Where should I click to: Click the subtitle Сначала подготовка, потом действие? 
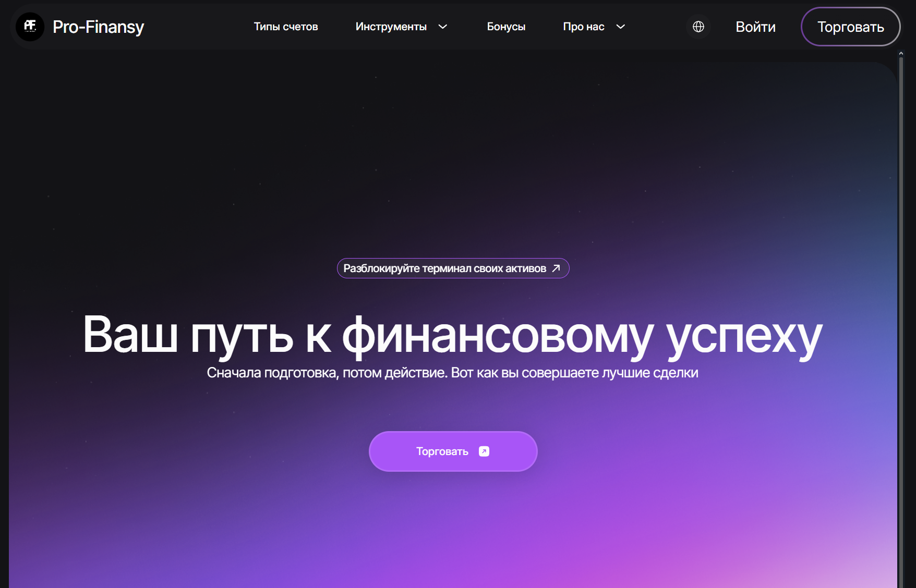(452, 373)
